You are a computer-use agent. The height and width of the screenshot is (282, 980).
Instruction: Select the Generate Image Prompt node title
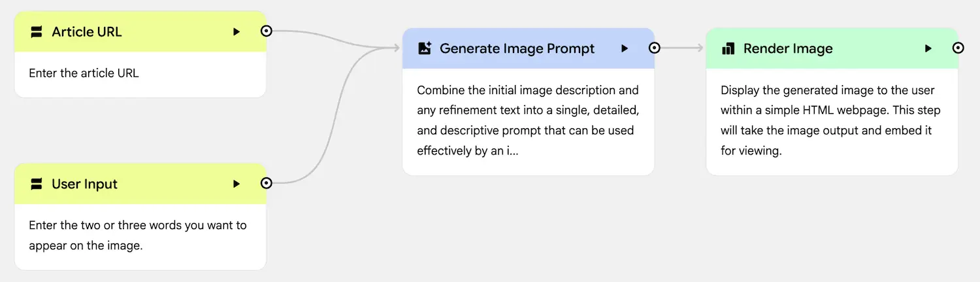[x=517, y=48]
